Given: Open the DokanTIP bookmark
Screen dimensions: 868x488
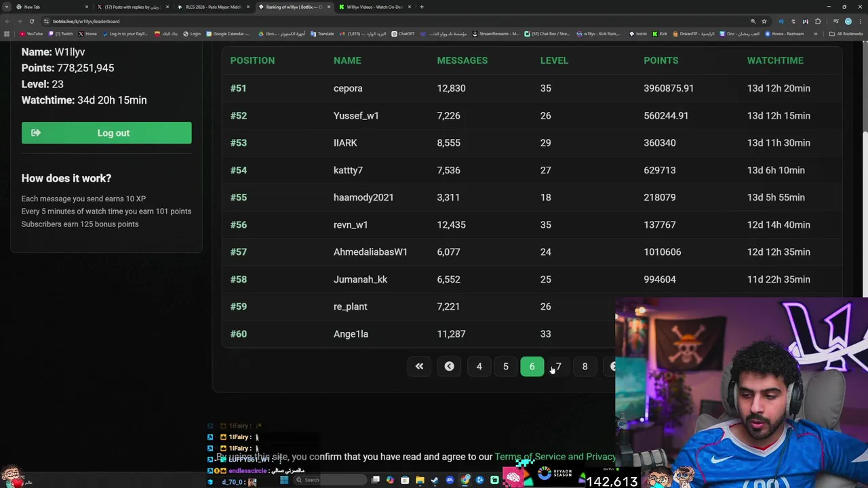Looking at the screenshot, I should click(694, 34).
